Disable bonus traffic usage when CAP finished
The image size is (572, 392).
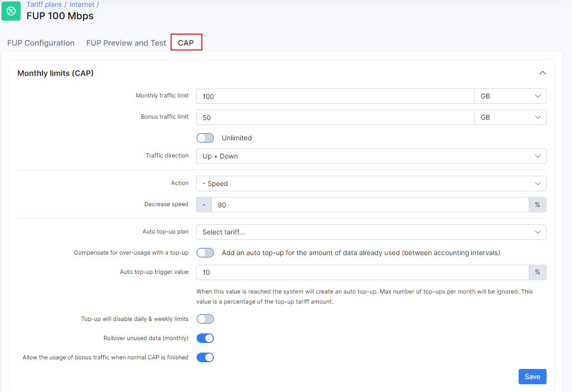click(x=205, y=357)
